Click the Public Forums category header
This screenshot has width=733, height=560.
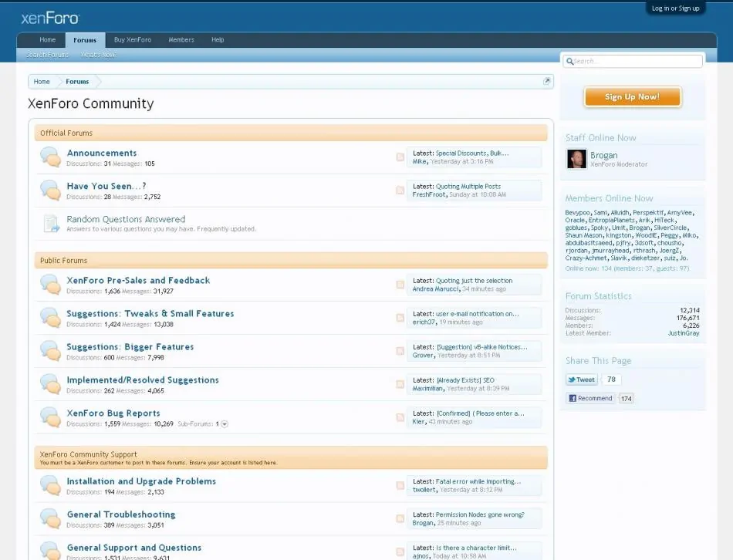coord(291,261)
